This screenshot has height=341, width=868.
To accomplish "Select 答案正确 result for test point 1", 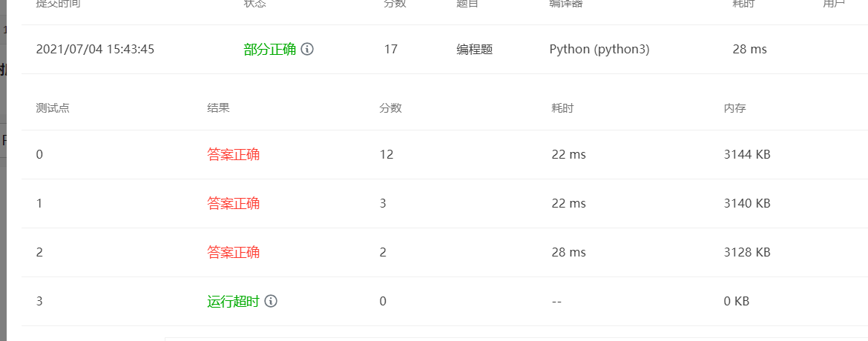I will tap(233, 203).
